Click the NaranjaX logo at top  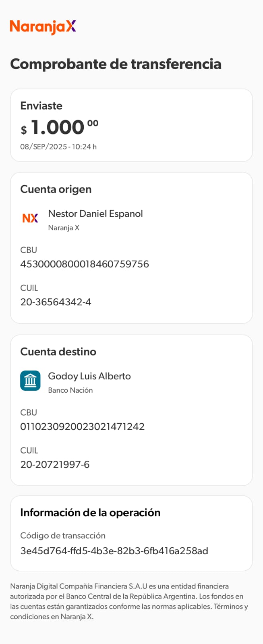click(43, 27)
